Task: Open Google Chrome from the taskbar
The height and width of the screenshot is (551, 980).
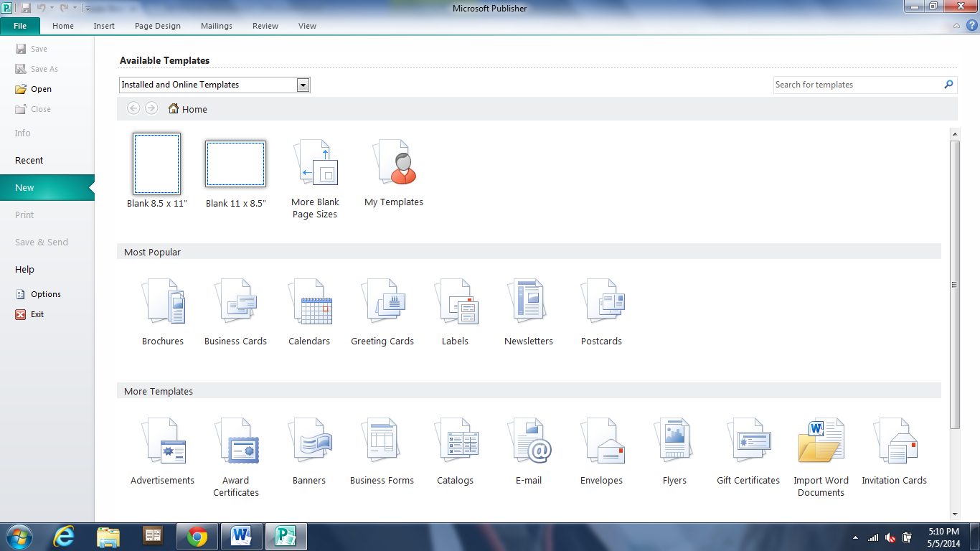Action: 197,537
